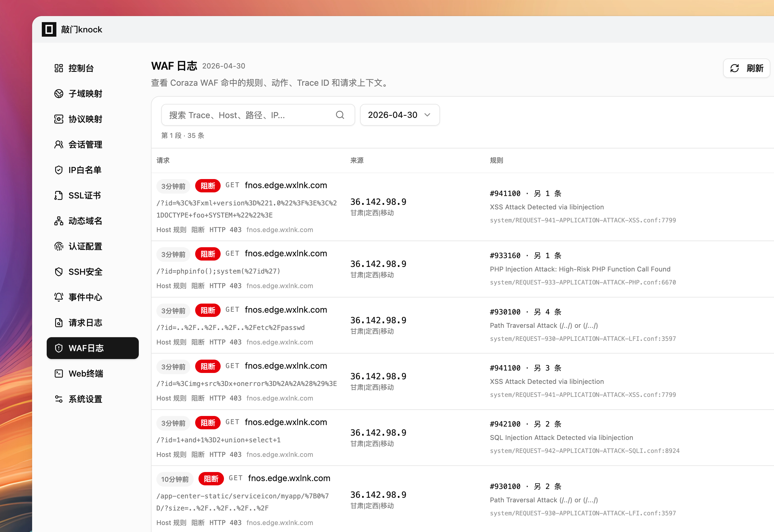Click the 第 1 段 · 35 条 count text
The image size is (774, 532).
183,136
